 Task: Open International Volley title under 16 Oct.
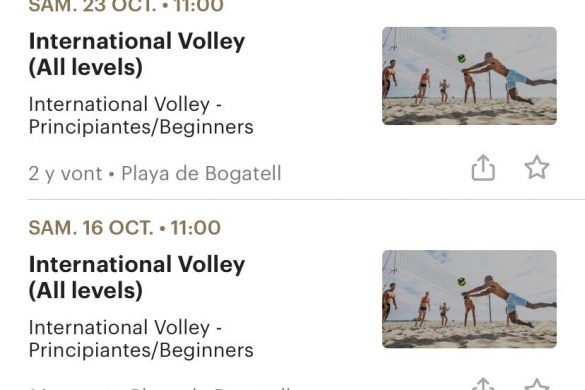coord(137,277)
